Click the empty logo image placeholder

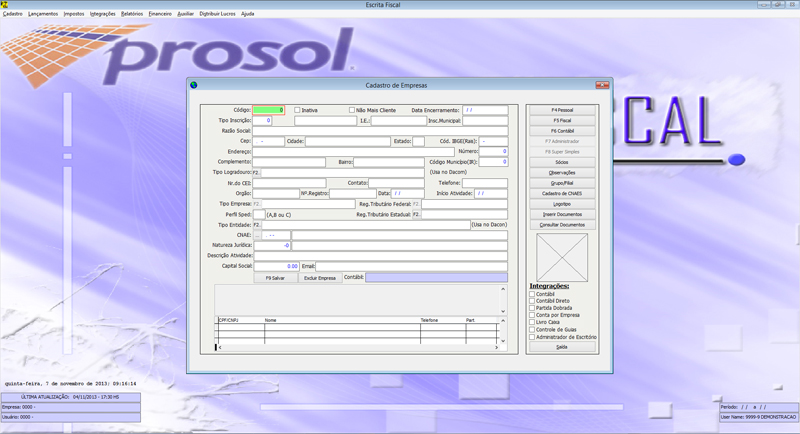pyautogui.click(x=562, y=258)
